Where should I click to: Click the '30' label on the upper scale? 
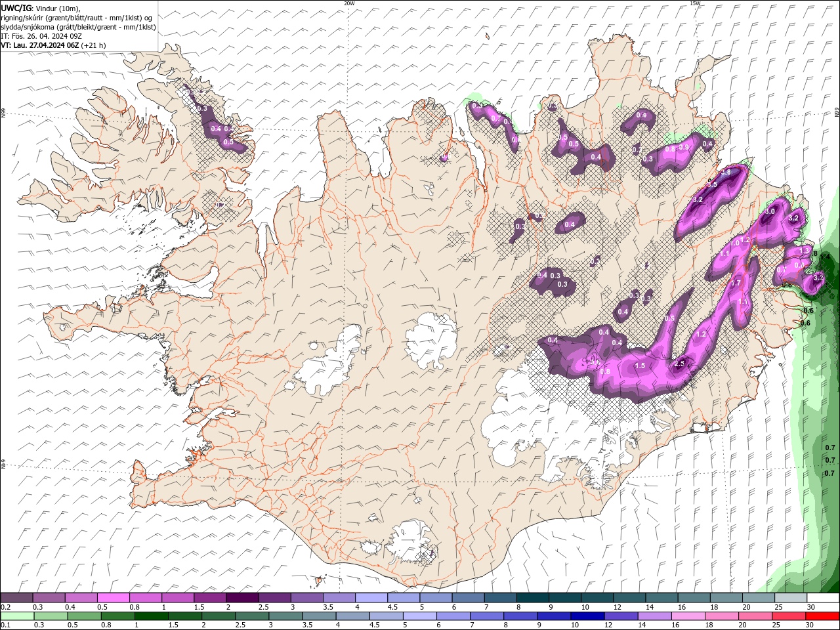click(x=812, y=607)
